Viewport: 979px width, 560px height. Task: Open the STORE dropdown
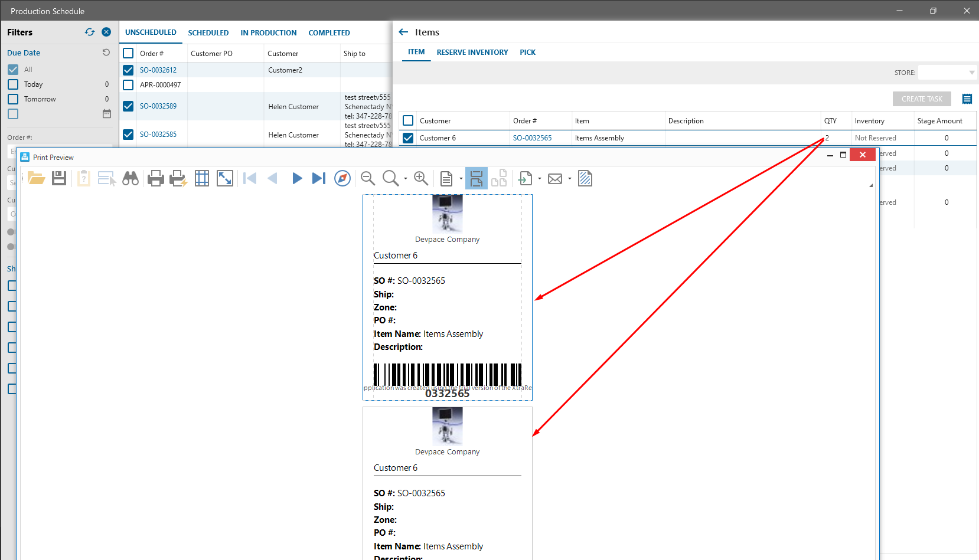971,73
